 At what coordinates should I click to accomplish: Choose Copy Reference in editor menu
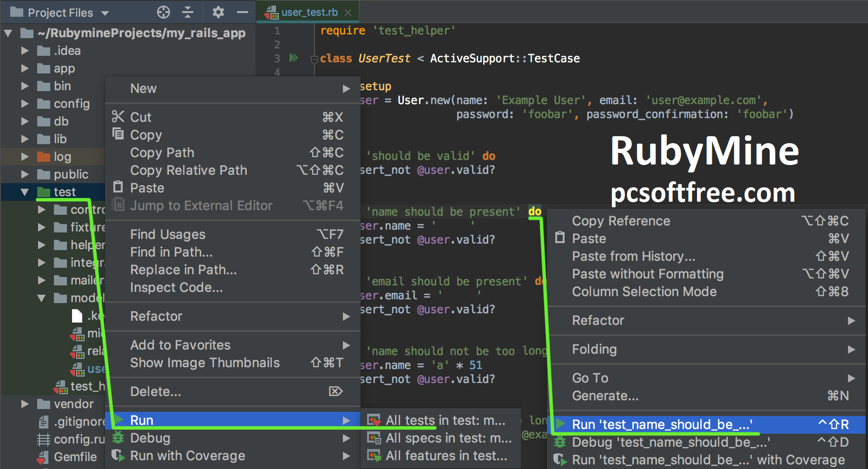click(x=706, y=221)
